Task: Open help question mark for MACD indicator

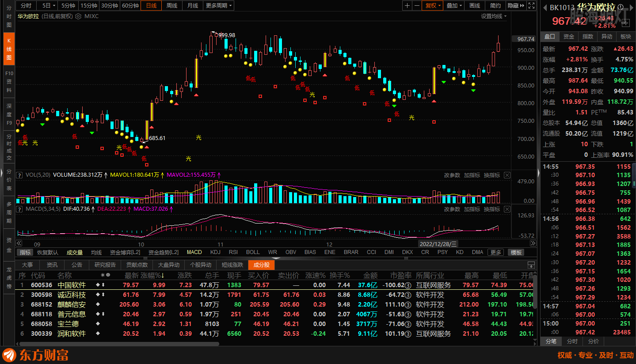Action: [x=19, y=209]
